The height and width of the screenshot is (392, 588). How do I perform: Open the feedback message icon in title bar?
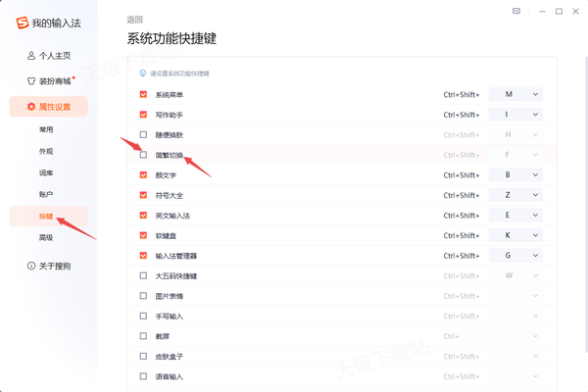coord(516,11)
